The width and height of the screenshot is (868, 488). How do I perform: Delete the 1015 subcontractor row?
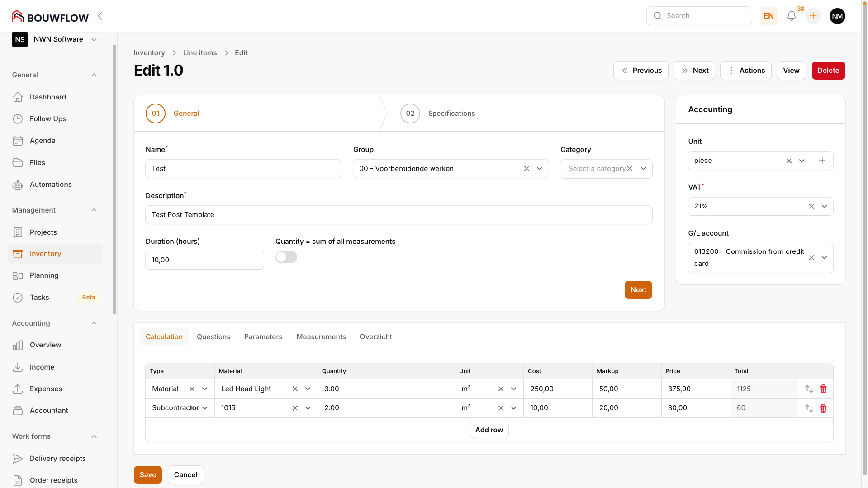(823, 408)
